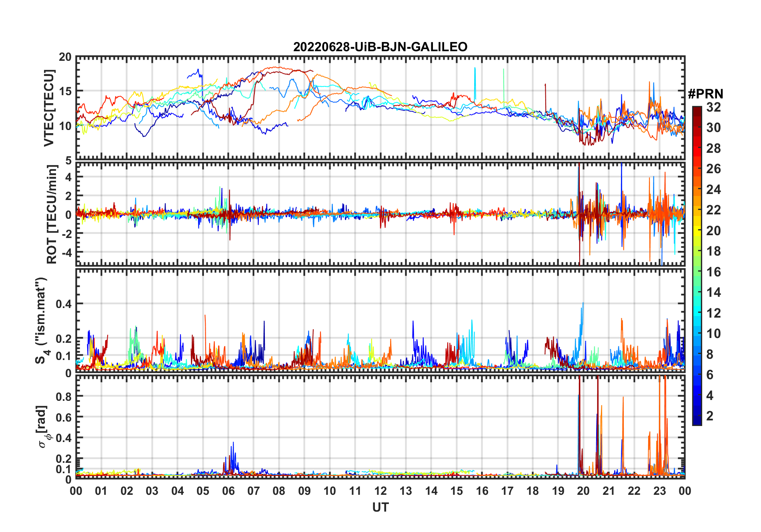761x532 pixels.
Task: Click the 20 tick label on the VTEC axis
Action: pos(65,57)
